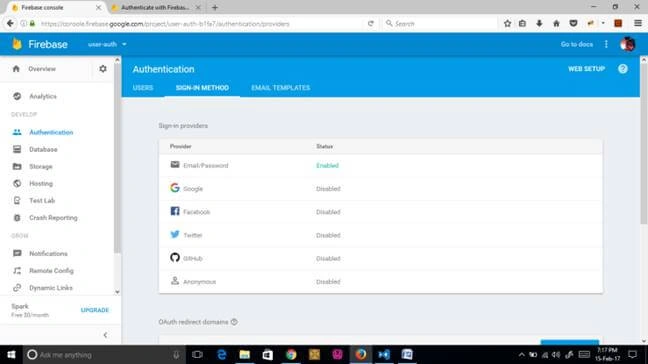648x364 pixels.
Task: Click Go to docs link
Action: pos(577,44)
